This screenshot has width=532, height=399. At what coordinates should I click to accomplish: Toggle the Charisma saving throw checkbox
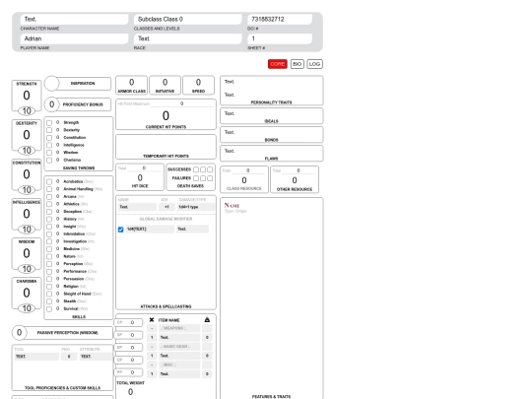click(x=49, y=161)
